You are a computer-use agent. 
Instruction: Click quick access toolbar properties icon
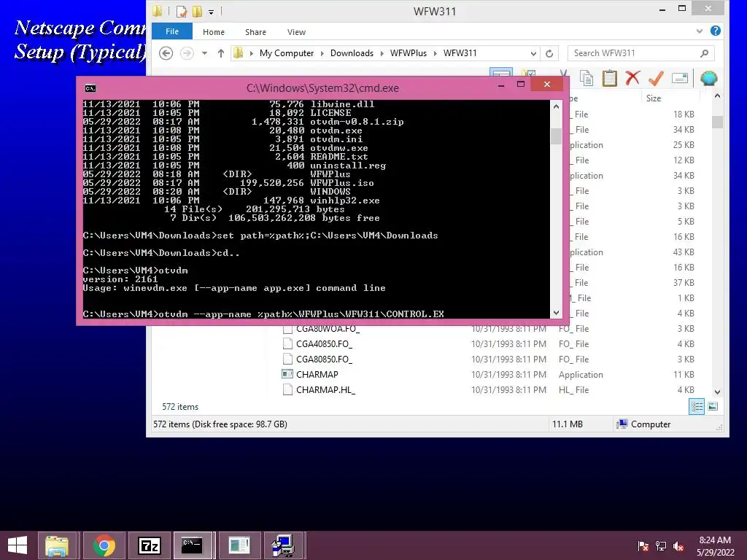pos(181,10)
